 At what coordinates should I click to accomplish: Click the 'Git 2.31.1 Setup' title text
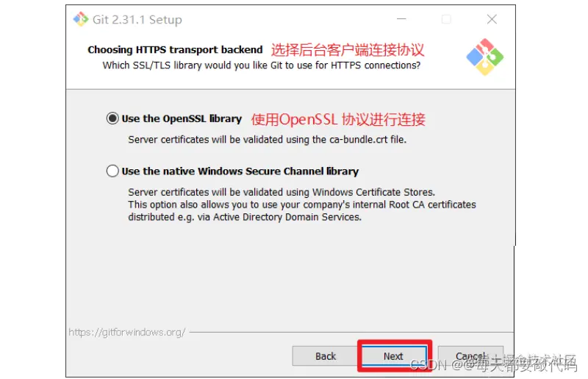click(137, 20)
